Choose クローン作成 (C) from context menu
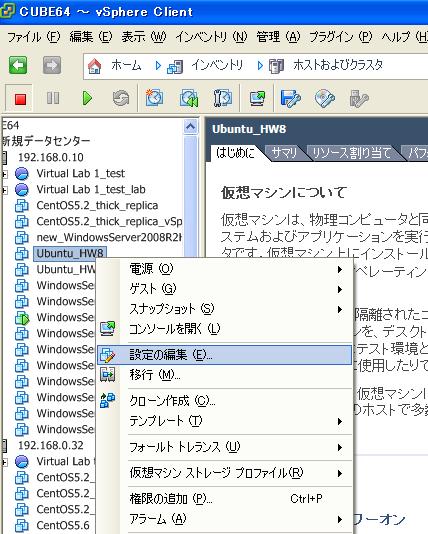 click(x=224, y=401)
